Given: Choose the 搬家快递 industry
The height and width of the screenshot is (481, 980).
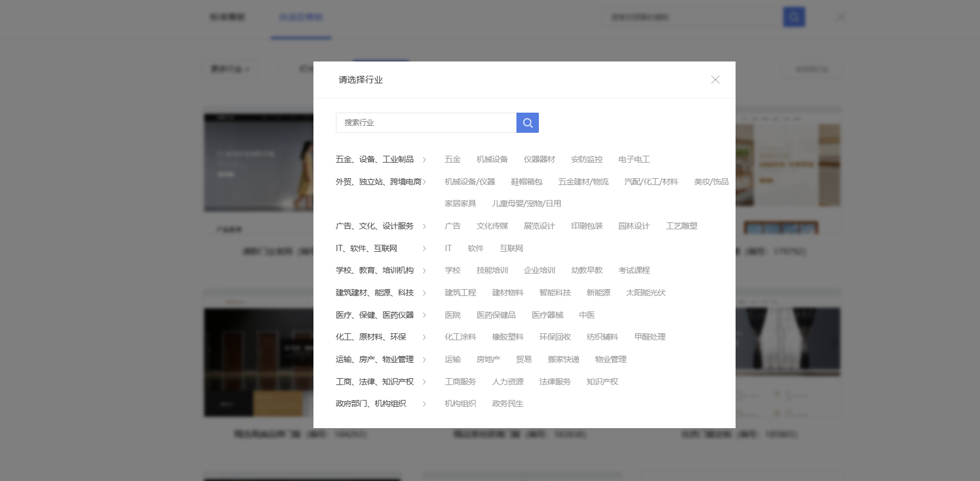Looking at the screenshot, I should click(x=564, y=359).
